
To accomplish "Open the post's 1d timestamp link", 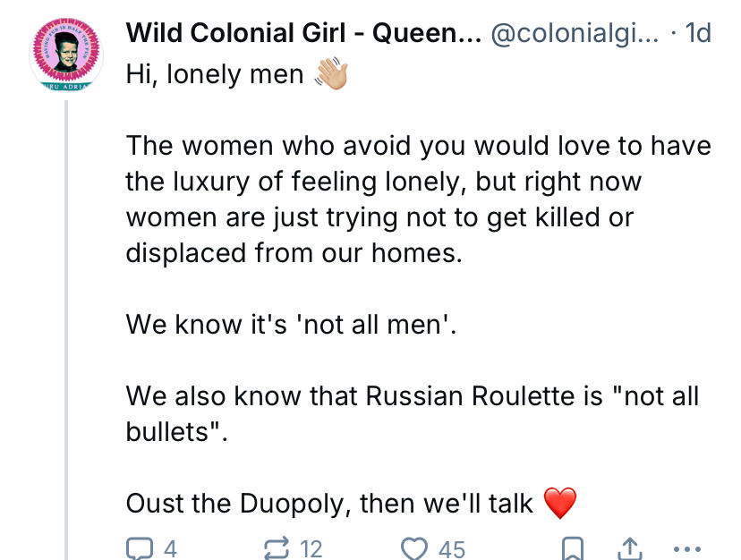I will [697, 34].
